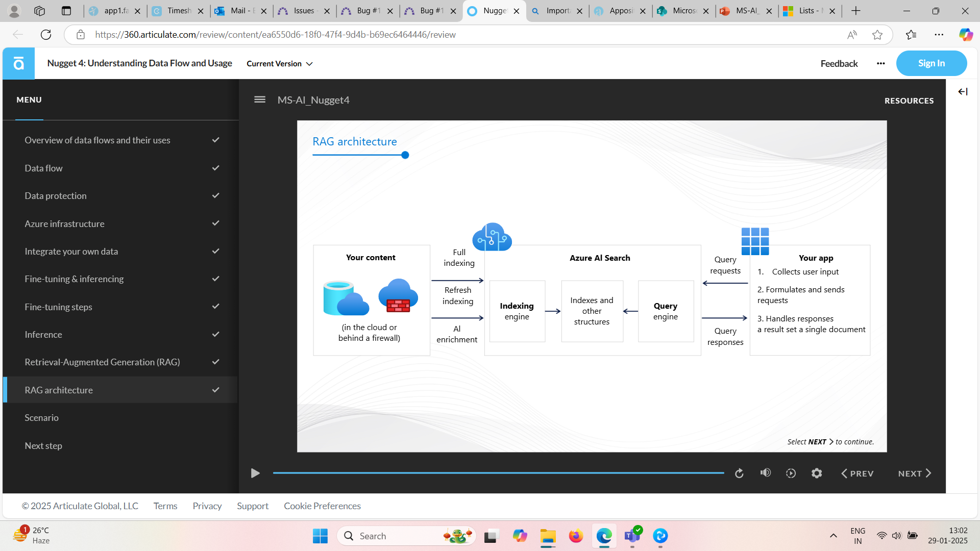Open Windows Start menu

(320, 536)
